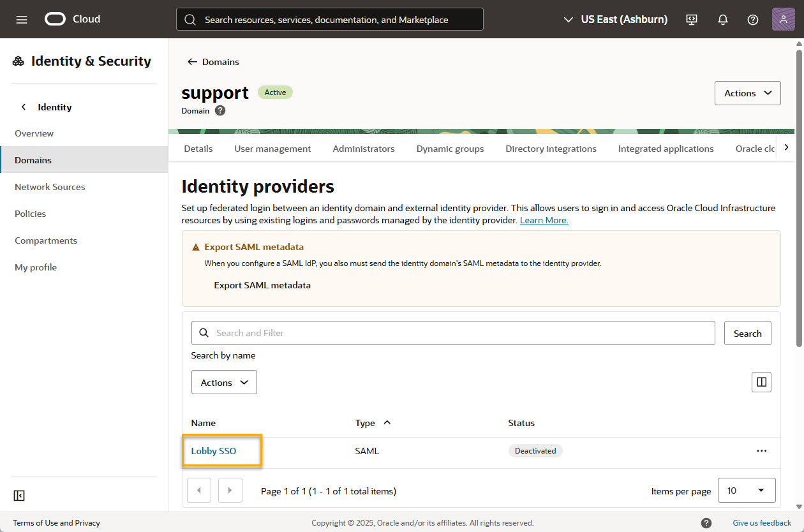Open Network Sources in the side menu

coord(84,187)
